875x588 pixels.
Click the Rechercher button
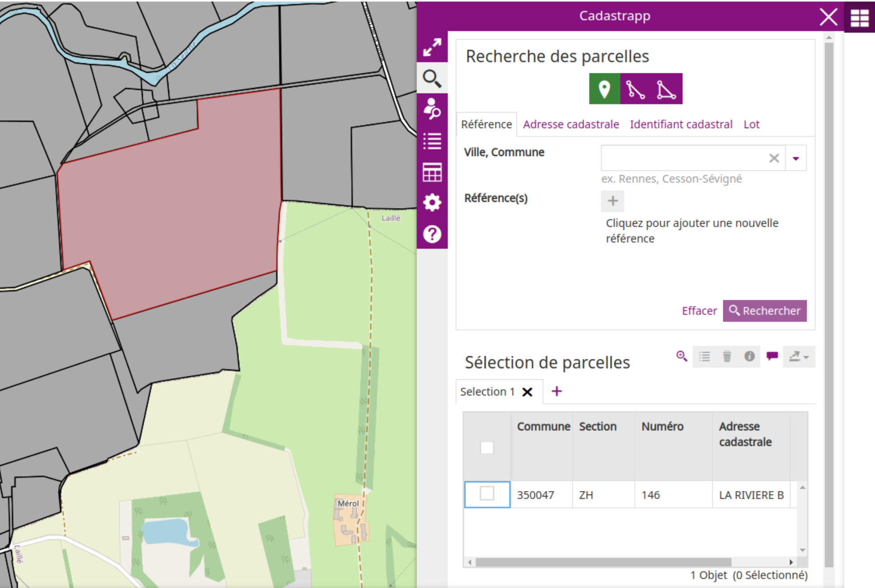[765, 310]
